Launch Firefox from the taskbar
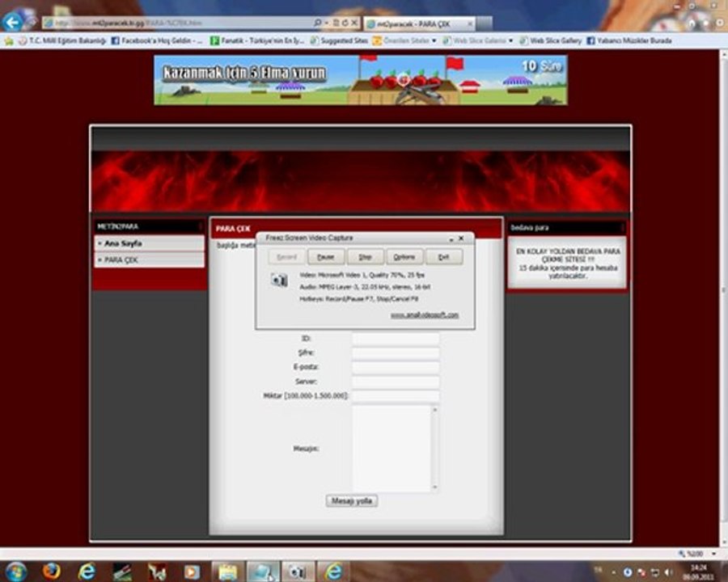This screenshot has width=728, height=582. (52, 571)
